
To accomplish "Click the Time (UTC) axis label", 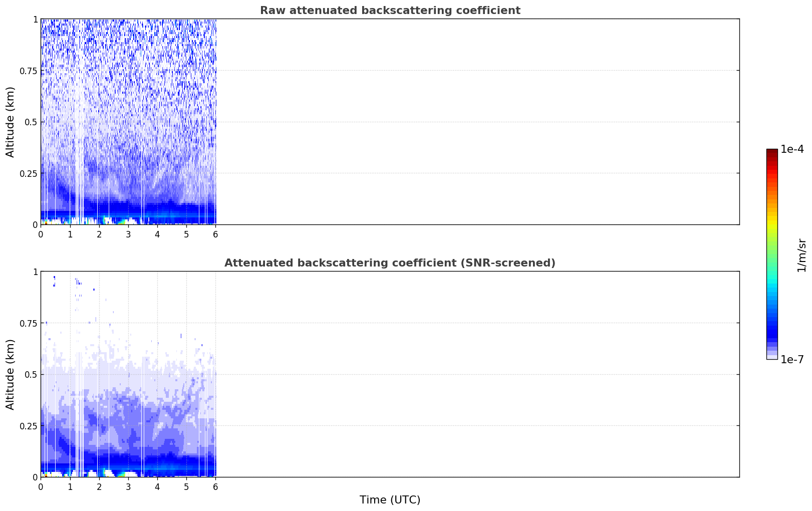I will (x=390, y=500).
